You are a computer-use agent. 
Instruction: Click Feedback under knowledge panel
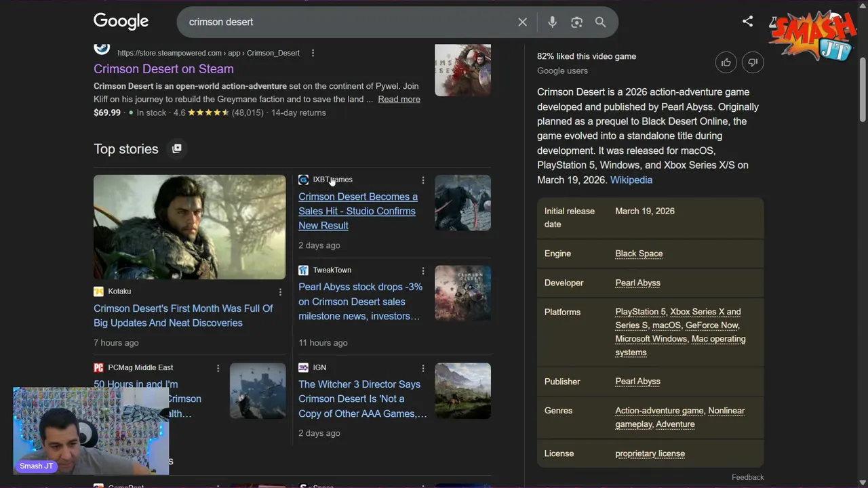[x=747, y=477]
